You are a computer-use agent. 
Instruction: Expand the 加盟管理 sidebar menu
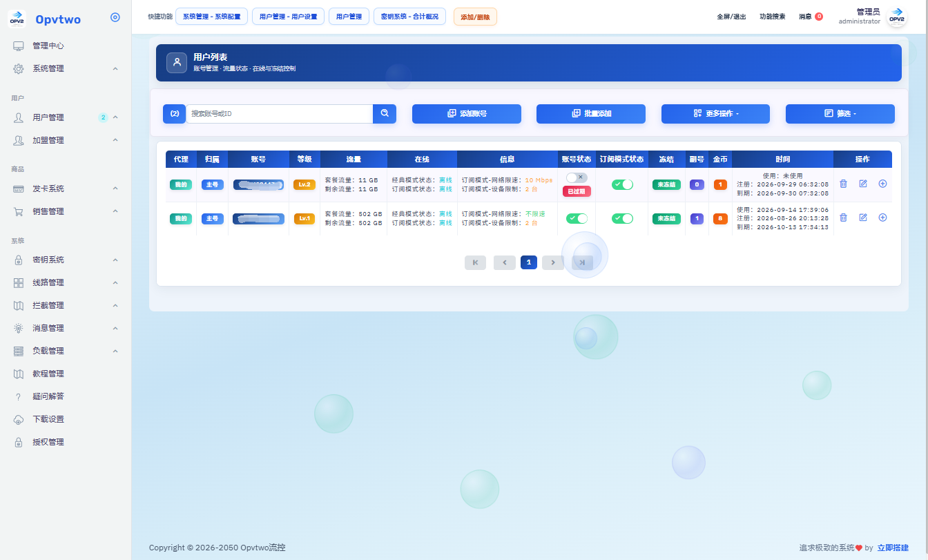tap(66, 140)
